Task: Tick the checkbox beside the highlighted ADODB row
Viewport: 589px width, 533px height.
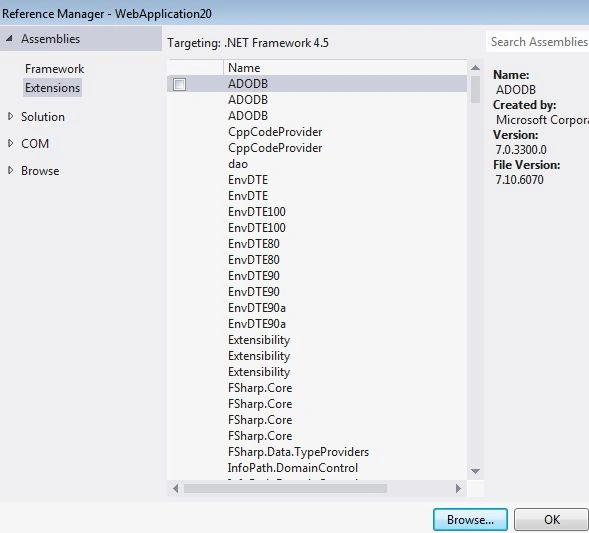Action: [x=179, y=84]
